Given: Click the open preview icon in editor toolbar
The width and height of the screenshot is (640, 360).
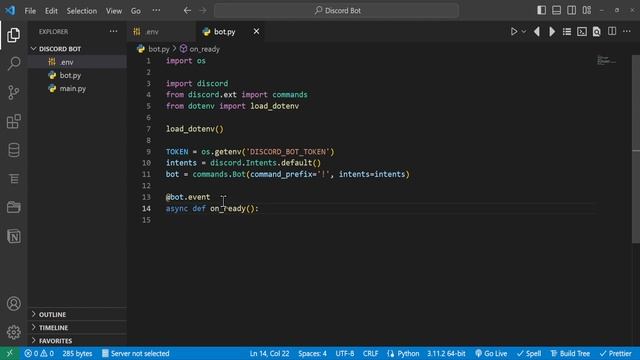Looking at the screenshot, I should (x=597, y=31).
